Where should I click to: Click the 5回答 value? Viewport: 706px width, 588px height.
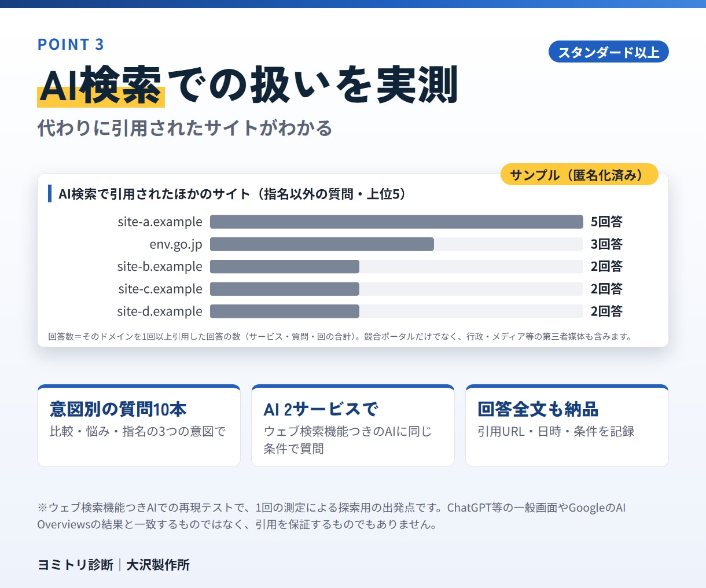[606, 222]
